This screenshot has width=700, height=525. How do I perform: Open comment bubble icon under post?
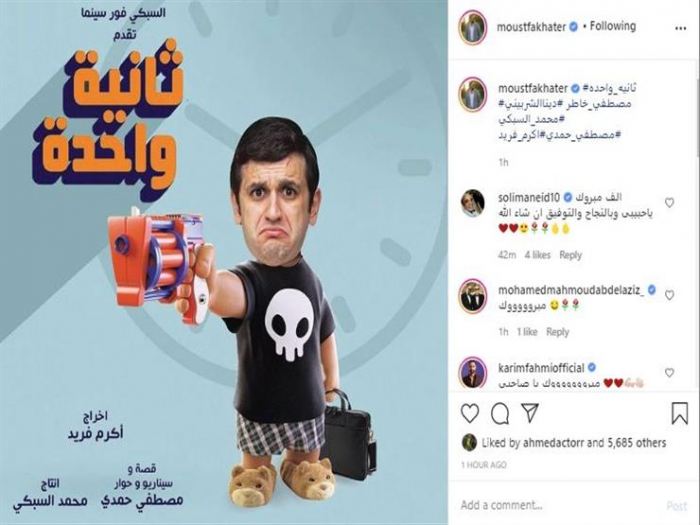(x=500, y=413)
